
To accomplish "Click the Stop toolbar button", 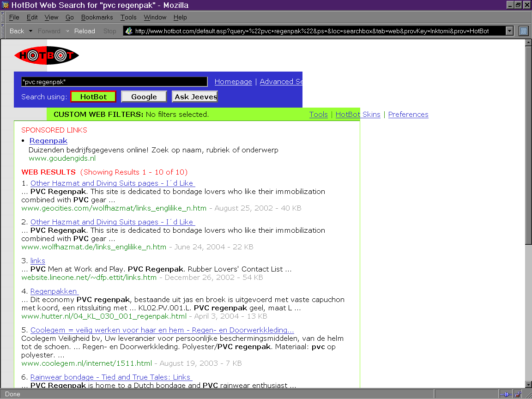I will (x=109, y=31).
